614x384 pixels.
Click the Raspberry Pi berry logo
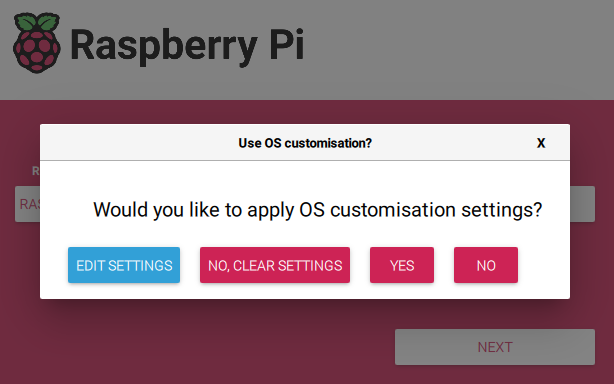pyautogui.click(x=37, y=43)
